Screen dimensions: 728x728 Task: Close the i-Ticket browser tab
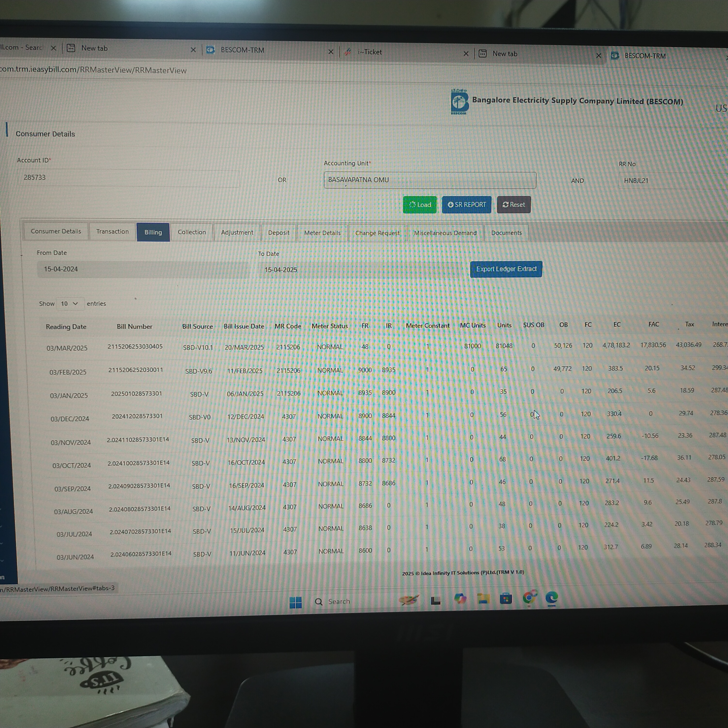[466, 53]
